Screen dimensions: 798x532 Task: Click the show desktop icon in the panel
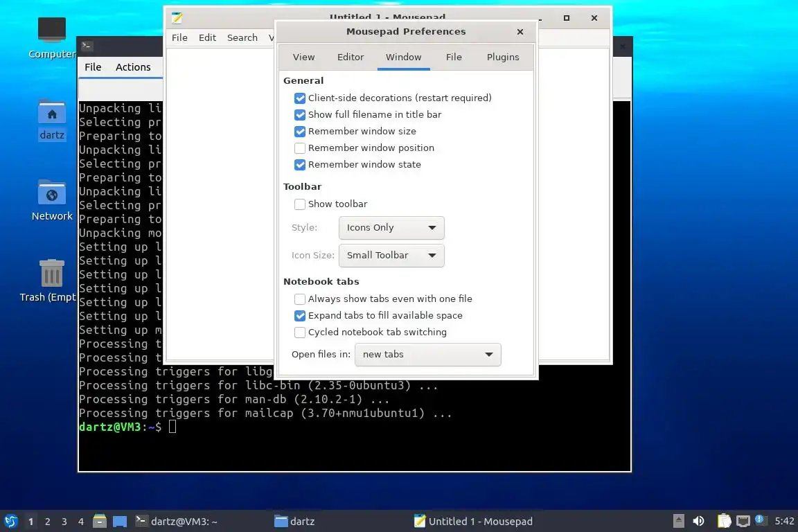pos(120,521)
